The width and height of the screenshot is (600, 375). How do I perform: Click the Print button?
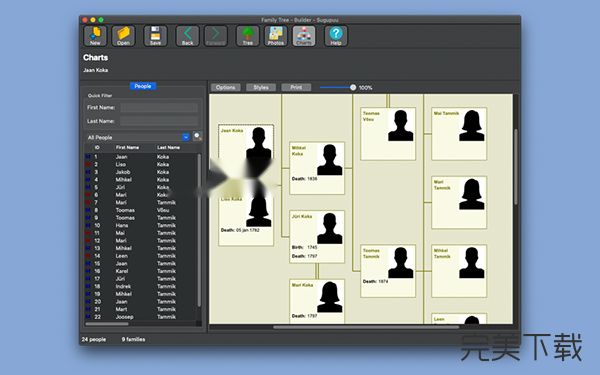(296, 88)
